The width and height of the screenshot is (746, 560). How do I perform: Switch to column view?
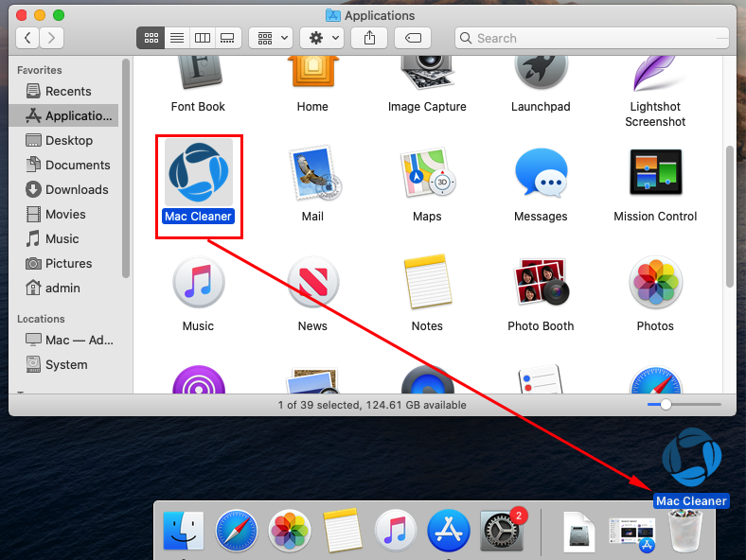[203, 38]
